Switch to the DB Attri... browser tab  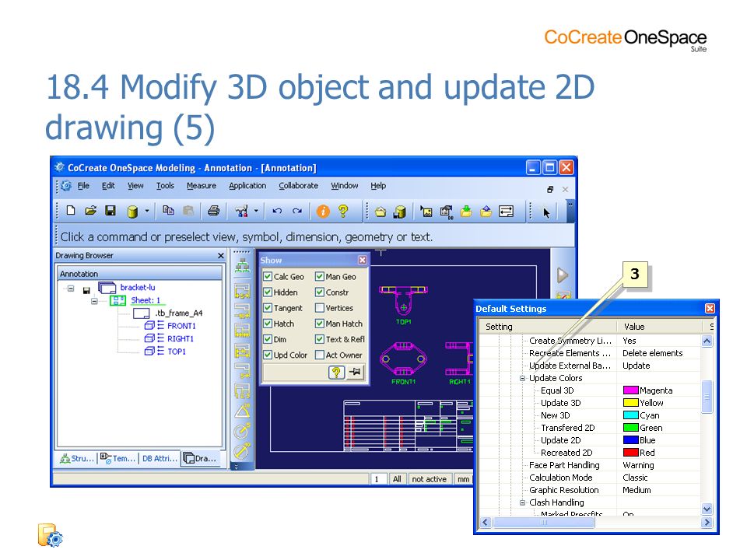point(160,459)
